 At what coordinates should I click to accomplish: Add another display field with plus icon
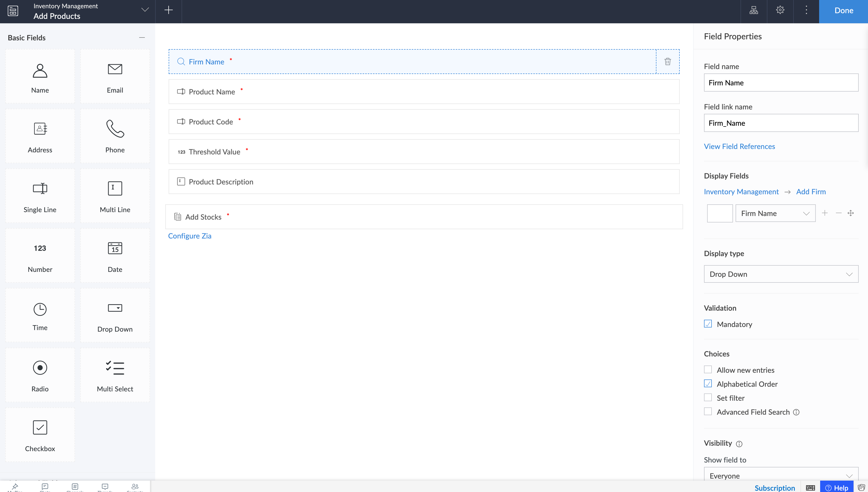pyautogui.click(x=825, y=213)
